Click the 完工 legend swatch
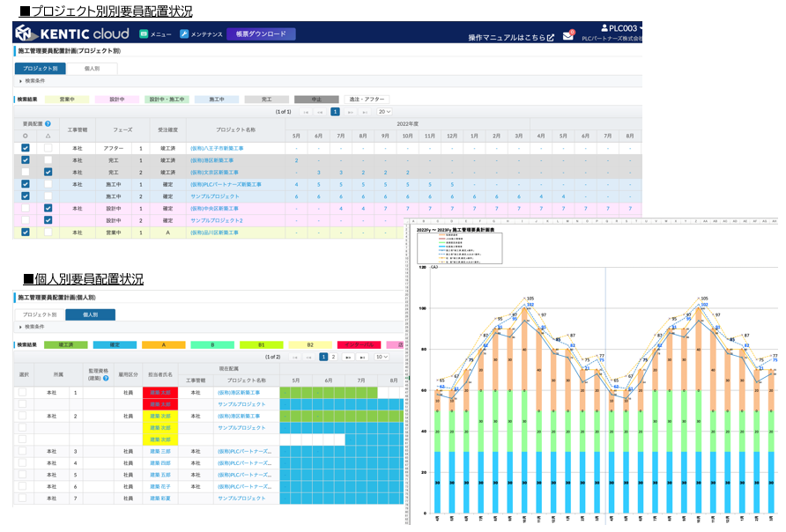This screenshot has height=532, width=786. coord(267,100)
